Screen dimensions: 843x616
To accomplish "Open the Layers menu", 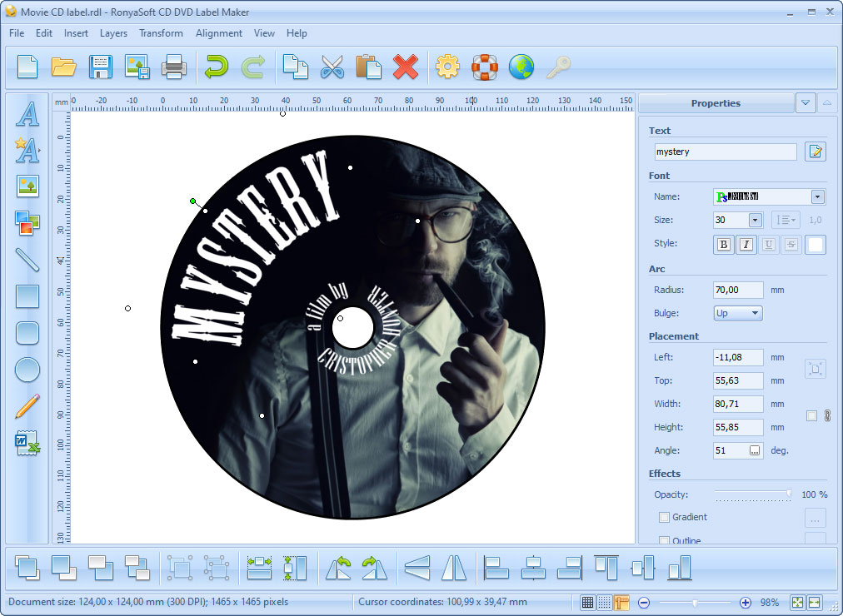I will click(113, 33).
